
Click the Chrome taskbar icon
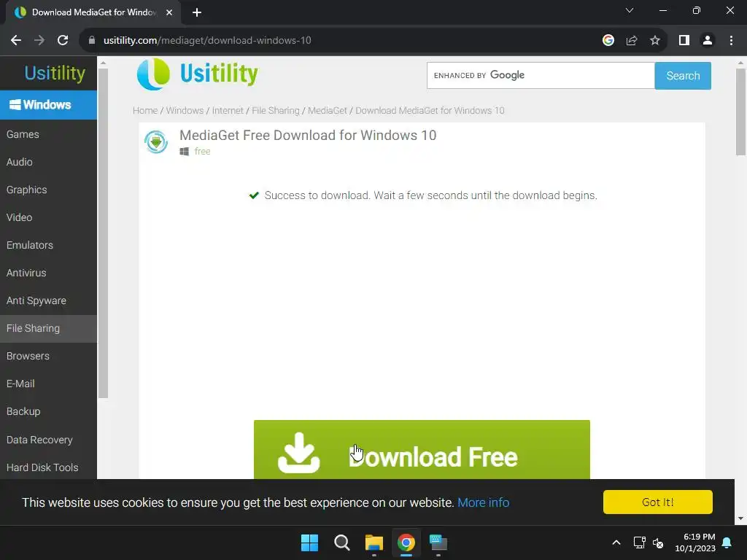pyautogui.click(x=406, y=542)
